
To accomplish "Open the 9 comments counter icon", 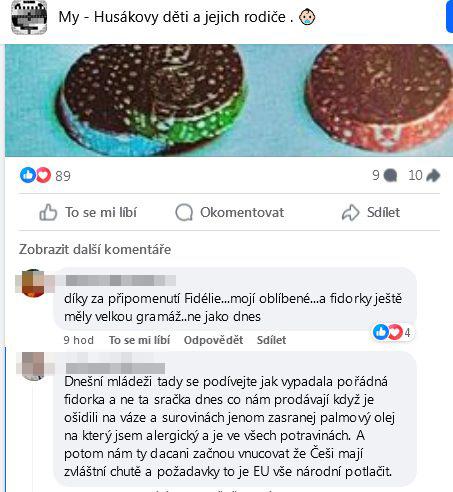I will [390, 175].
